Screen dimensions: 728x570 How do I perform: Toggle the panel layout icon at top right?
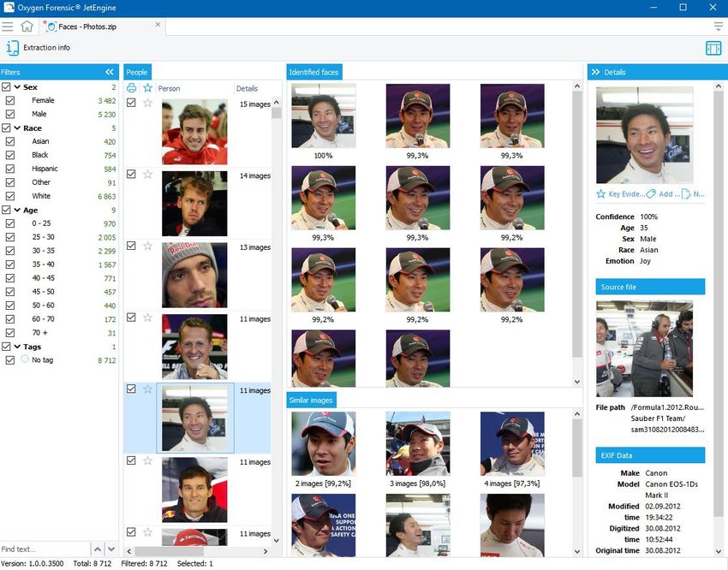[713, 48]
